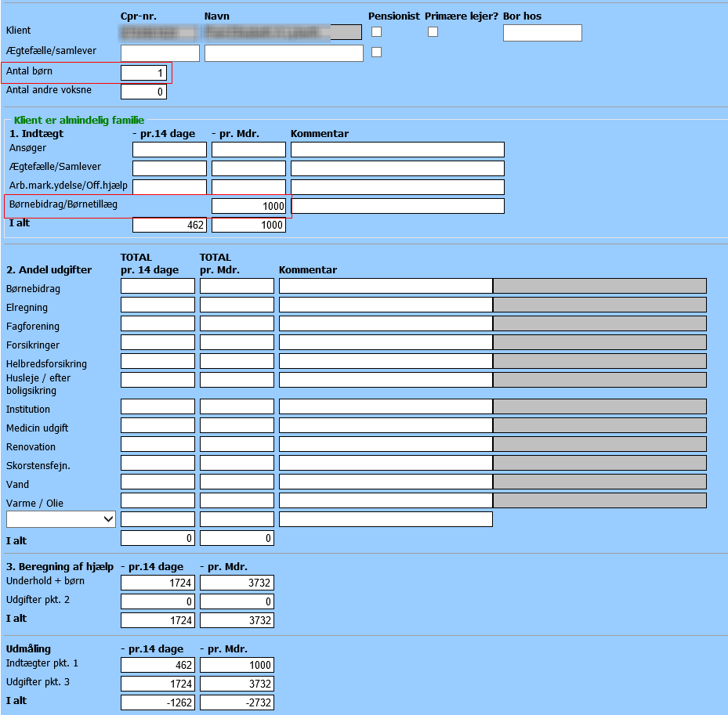The width and height of the screenshot is (728, 715).
Task: Click Medicin udgift pr. 14 dage field
Action: pos(158,425)
